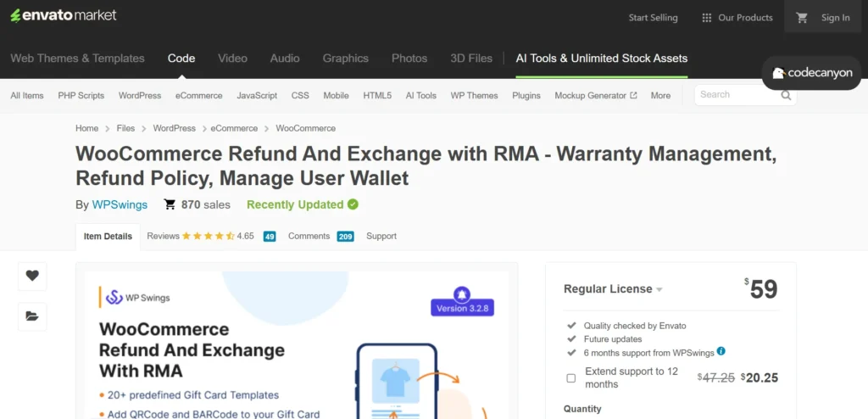
Task: Open the shopping cart icon
Action: click(x=802, y=18)
